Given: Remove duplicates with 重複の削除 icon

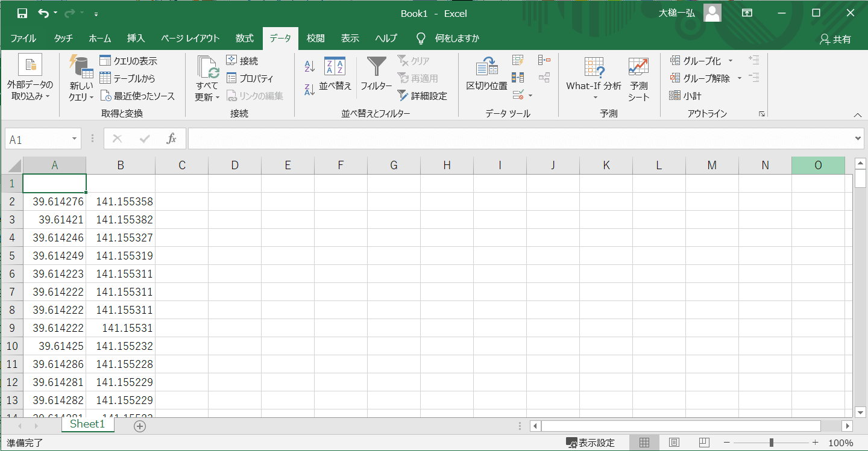Looking at the screenshot, I should 517,77.
